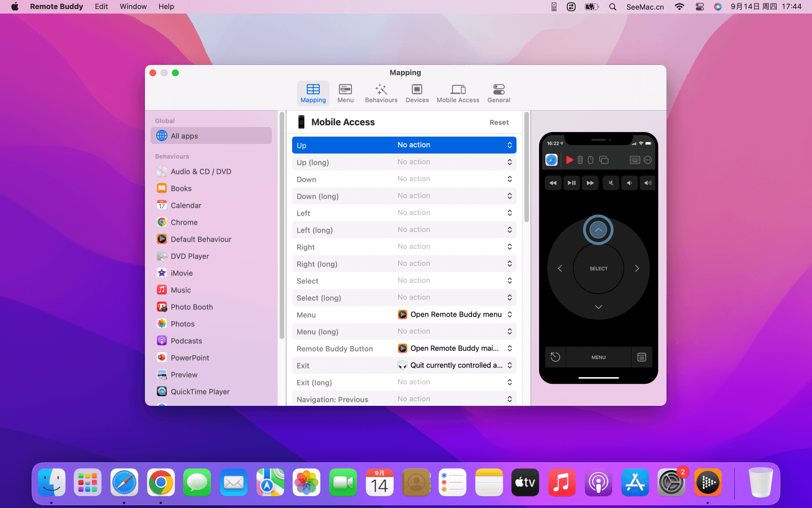Open the action dropdown for Down
The image size is (812, 508).
click(x=454, y=179)
